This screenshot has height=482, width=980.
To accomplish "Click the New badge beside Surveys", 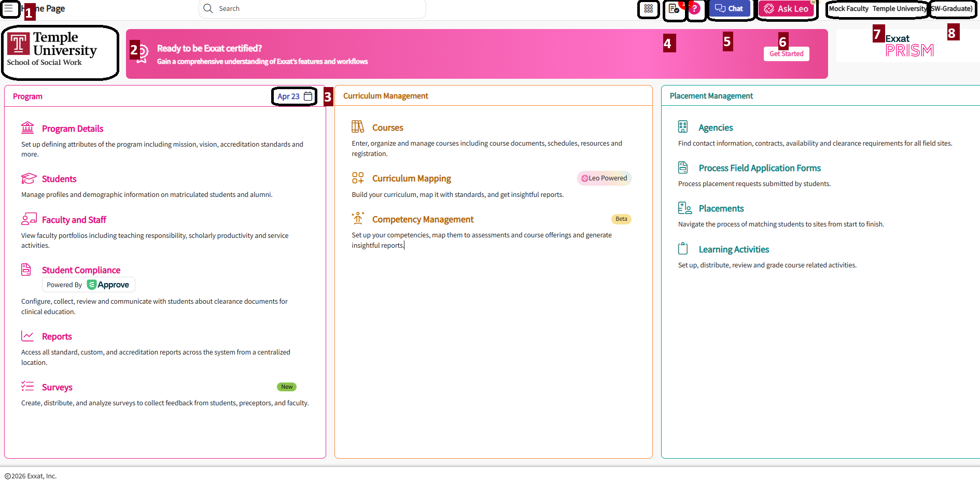I will 287,387.
